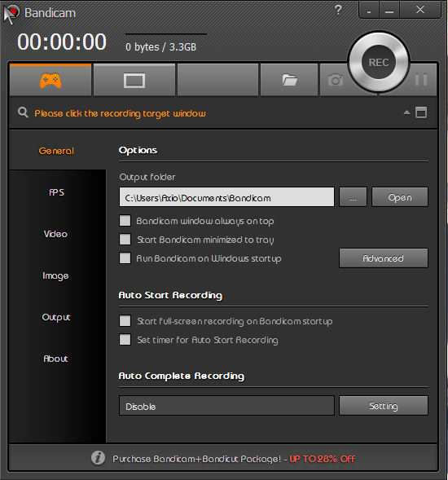The height and width of the screenshot is (480, 448).
Task: Click the window mode square icon
Action: [x=421, y=112]
